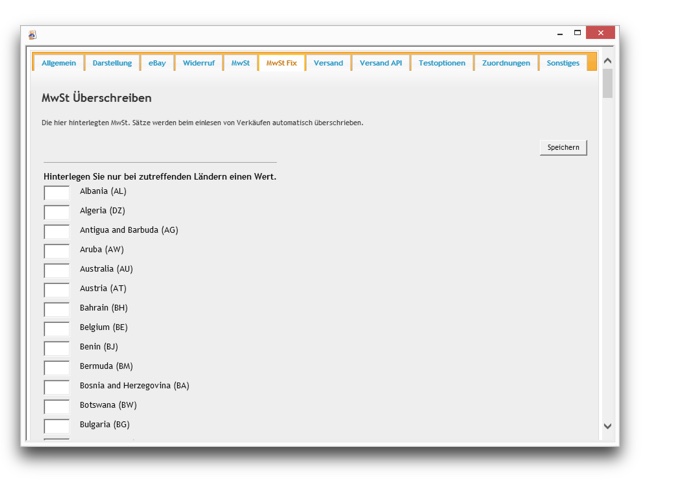Click the Bahrain (BH) input field
This screenshot has width=686, height=489.
click(56, 309)
